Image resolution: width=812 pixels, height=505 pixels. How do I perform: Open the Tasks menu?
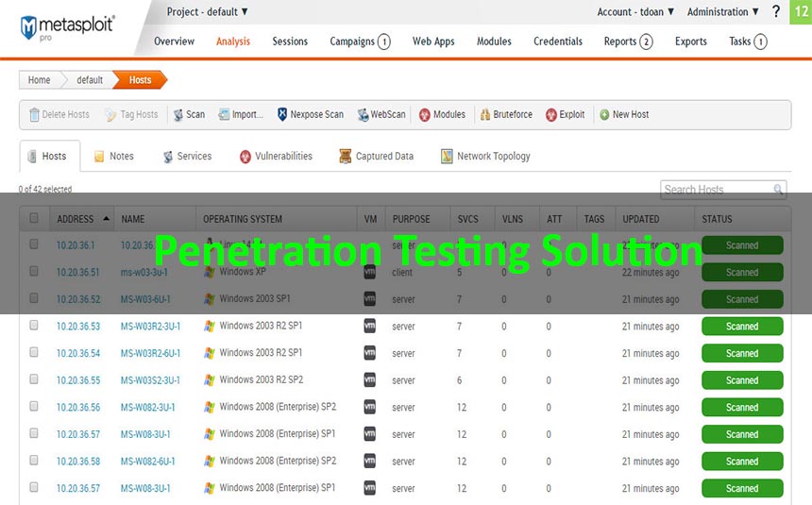[748, 42]
